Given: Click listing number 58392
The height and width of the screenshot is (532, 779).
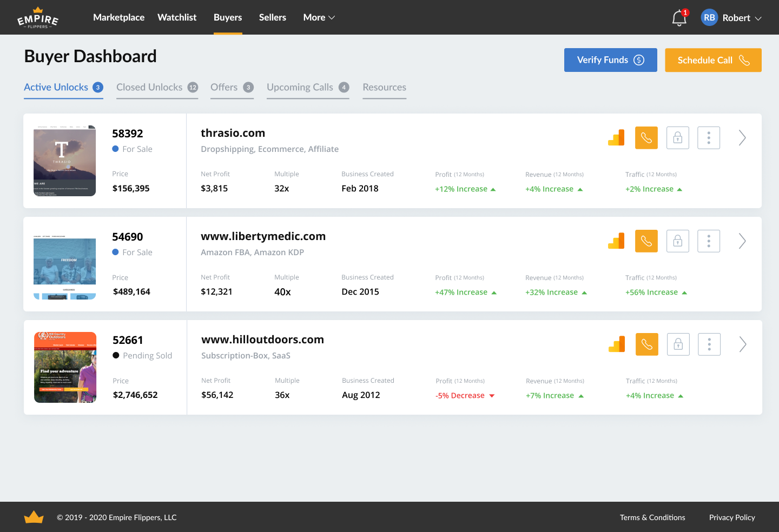Looking at the screenshot, I should [x=128, y=134].
